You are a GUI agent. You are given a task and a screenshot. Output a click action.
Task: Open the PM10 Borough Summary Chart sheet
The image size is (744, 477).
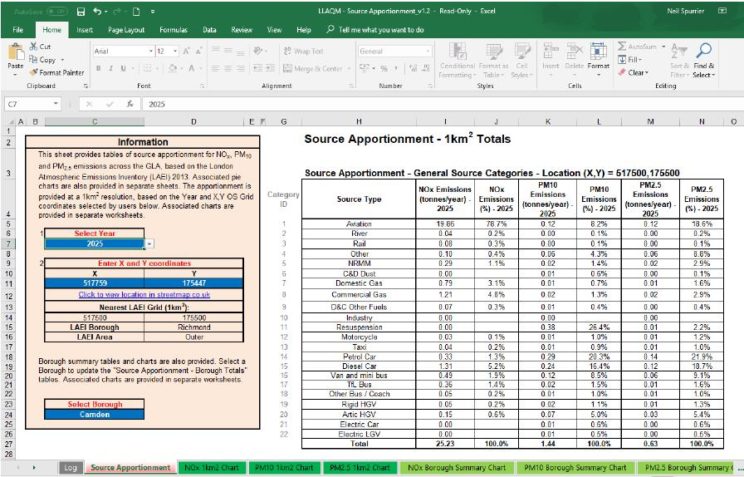pyautogui.click(x=575, y=468)
